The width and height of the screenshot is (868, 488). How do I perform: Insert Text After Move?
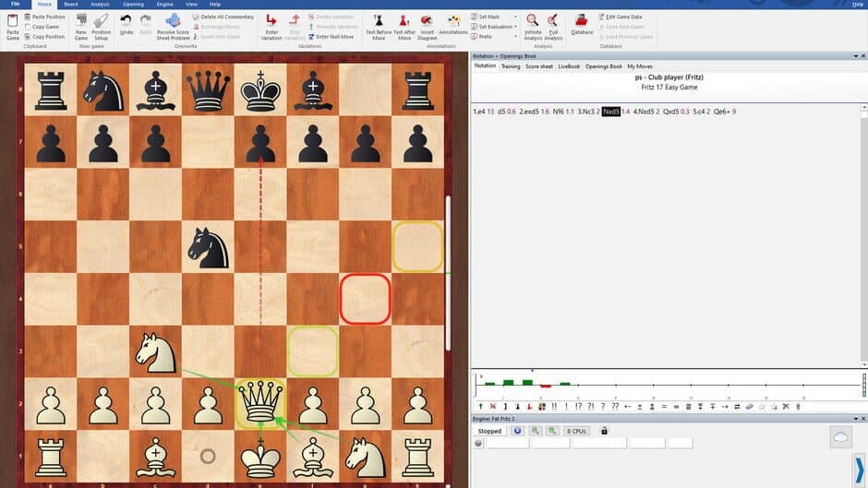pos(404,27)
